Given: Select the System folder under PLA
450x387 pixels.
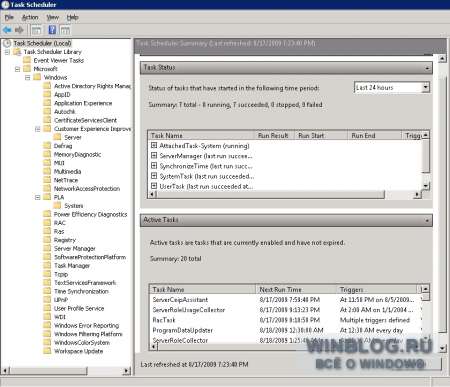Looking at the screenshot, I should click(x=74, y=206).
